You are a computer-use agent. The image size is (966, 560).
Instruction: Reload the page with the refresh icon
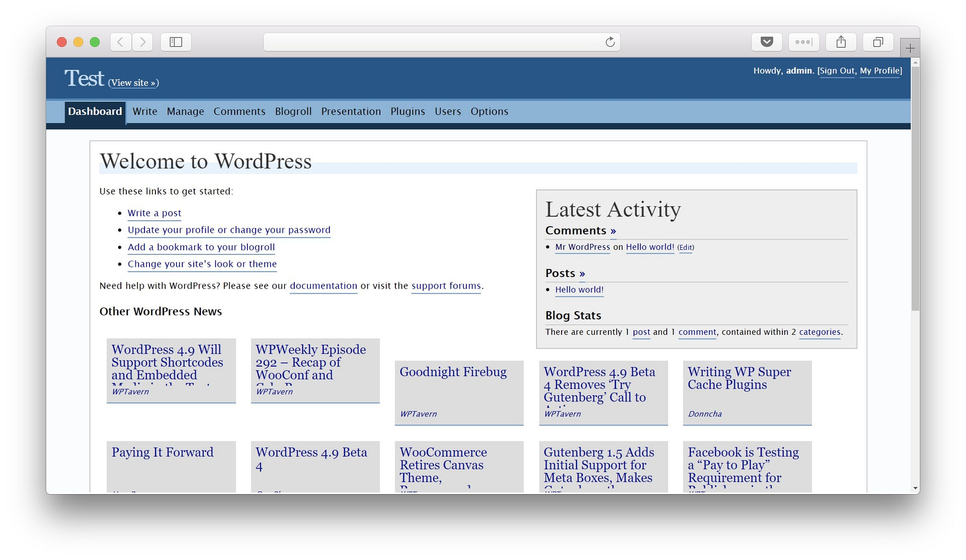click(x=610, y=42)
